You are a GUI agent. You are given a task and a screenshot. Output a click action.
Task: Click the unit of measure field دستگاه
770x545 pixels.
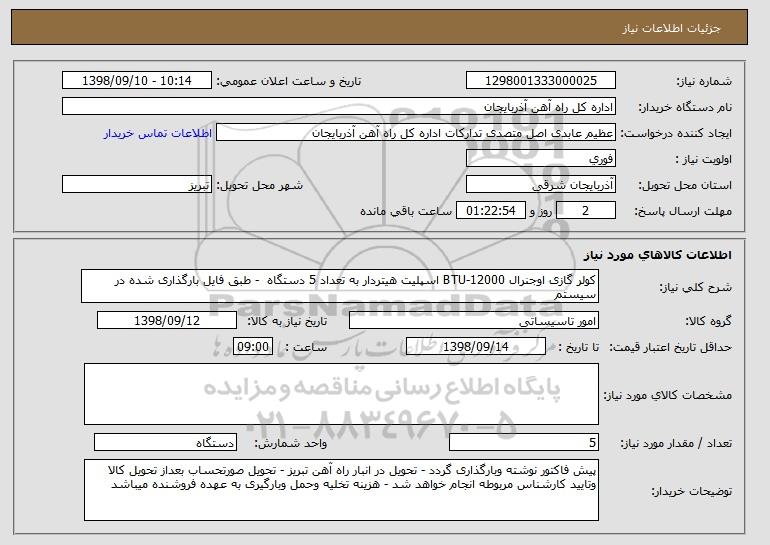[x=165, y=442]
